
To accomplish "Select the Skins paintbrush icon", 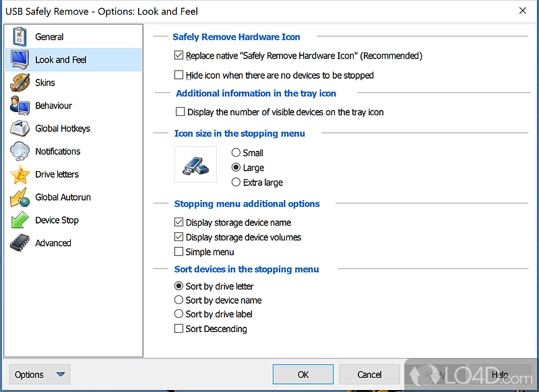I will [21, 82].
